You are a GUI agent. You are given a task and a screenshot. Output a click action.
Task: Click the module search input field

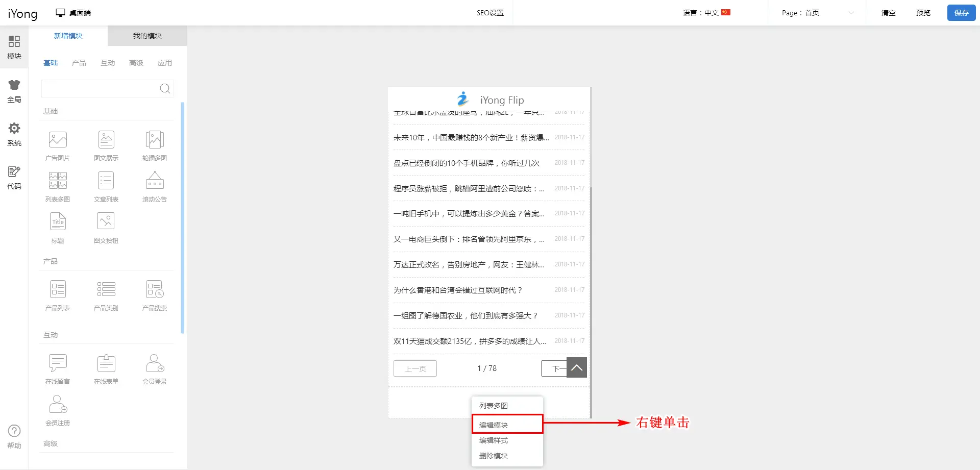(x=100, y=89)
